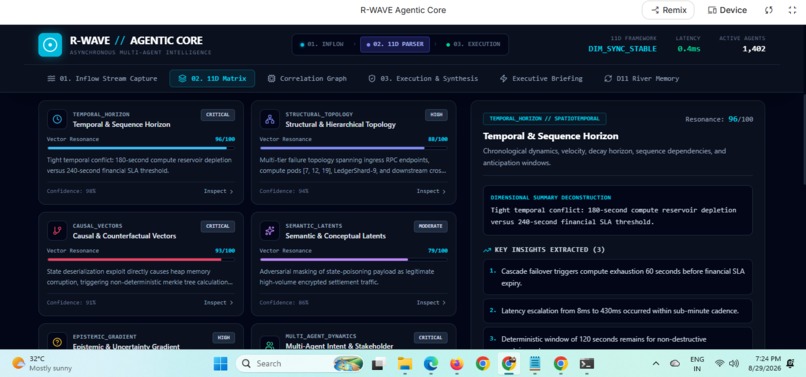
Task: Click the MODERATE badge on Semantic Latents card
Action: pyautogui.click(x=431, y=226)
